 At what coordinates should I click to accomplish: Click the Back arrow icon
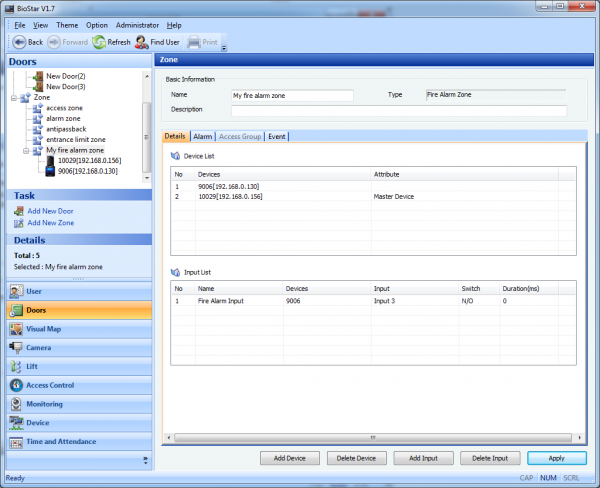click(x=19, y=42)
